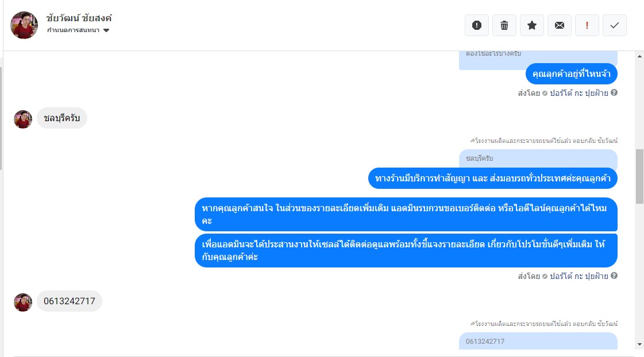Click the chat vertical scrollbar thumb
Image resolution: width=644 pixels, height=357 pixels.
pos(639,176)
